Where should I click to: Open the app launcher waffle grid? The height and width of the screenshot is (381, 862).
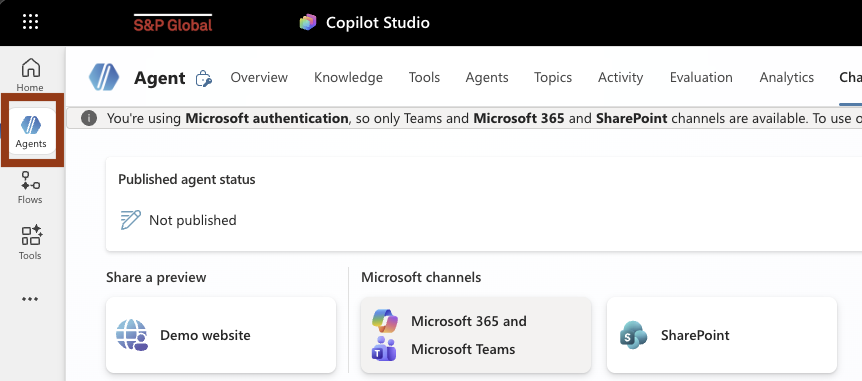click(30, 23)
